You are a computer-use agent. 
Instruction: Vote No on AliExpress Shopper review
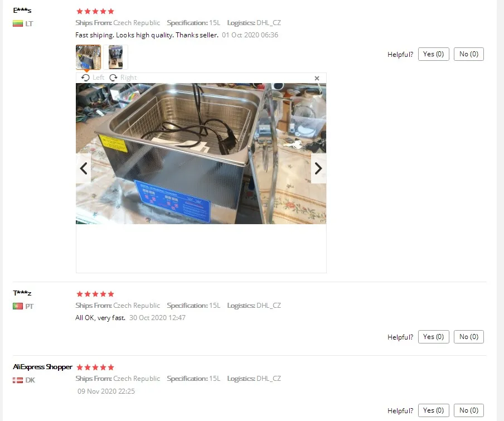[x=469, y=410]
